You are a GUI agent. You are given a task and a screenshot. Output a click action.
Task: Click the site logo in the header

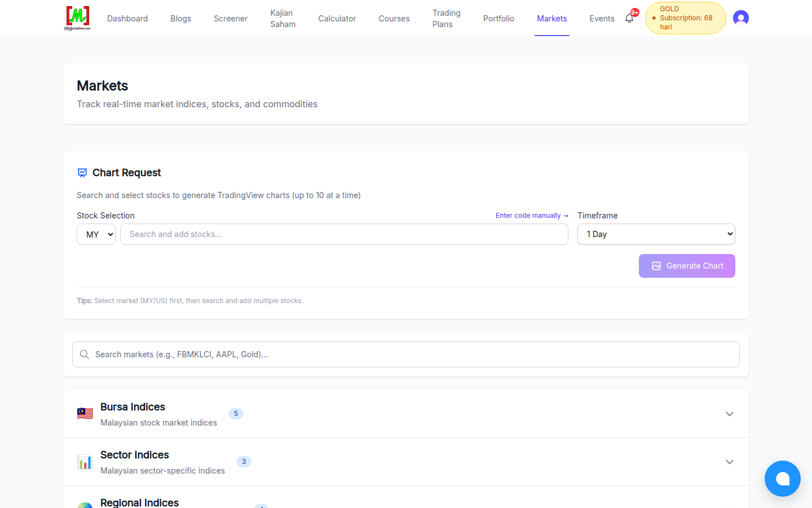(77, 18)
